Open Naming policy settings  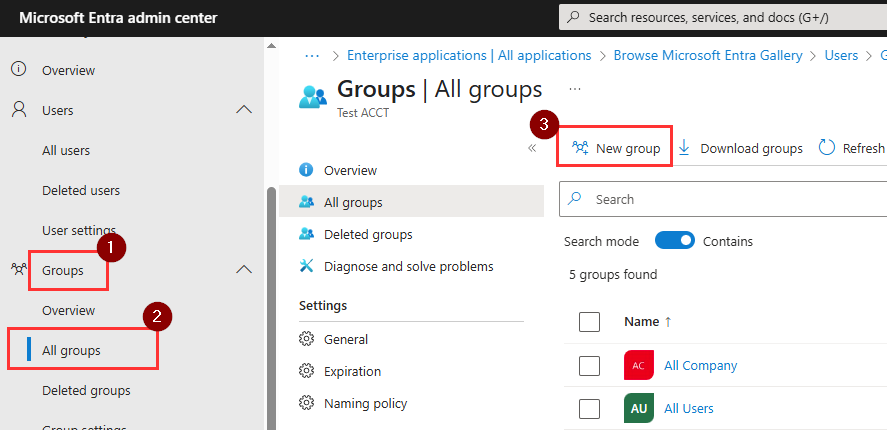coord(365,403)
